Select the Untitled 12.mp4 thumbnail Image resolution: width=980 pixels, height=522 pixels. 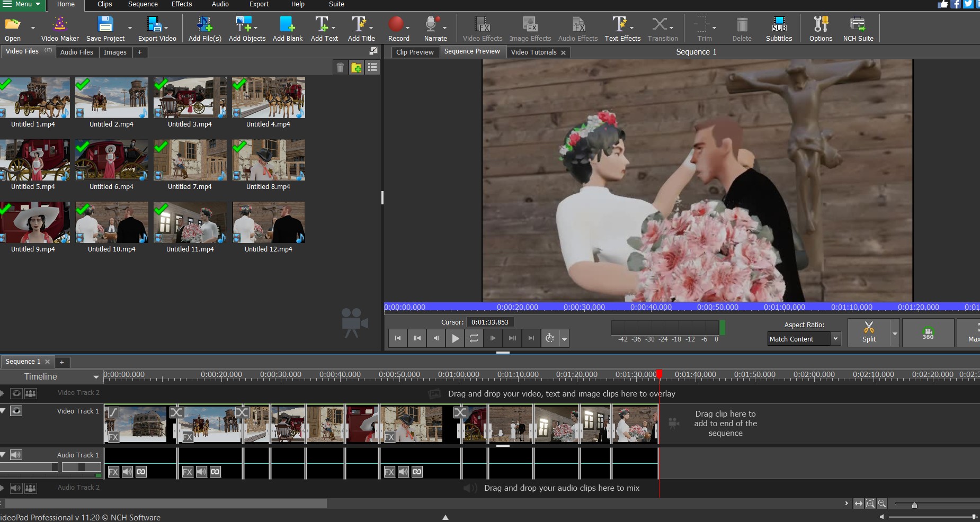coord(269,222)
